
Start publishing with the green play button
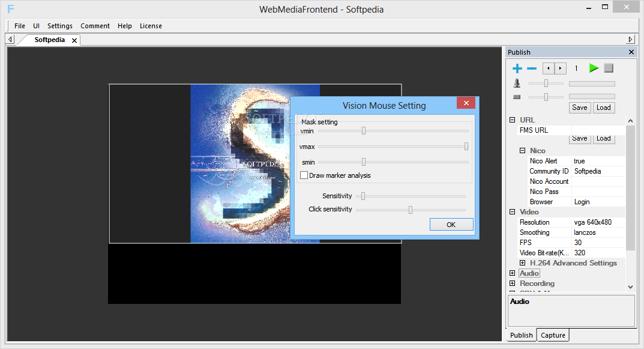click(594, 68)
